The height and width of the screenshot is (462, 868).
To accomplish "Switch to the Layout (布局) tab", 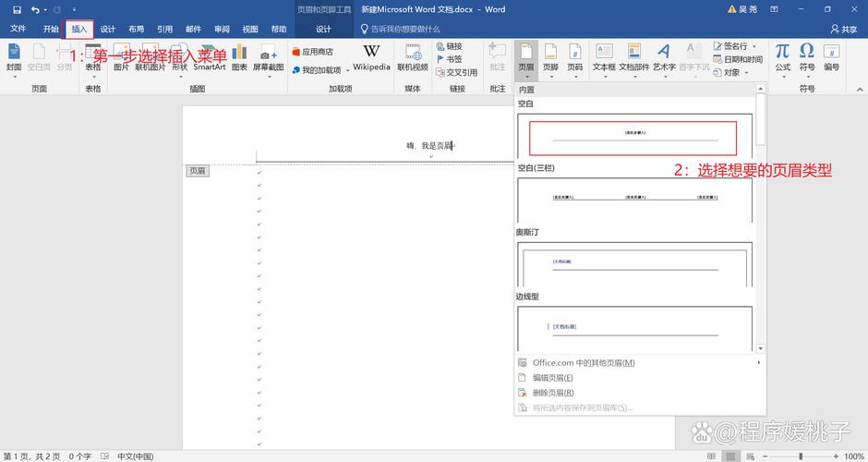I will pyautogui.click(x=136, y=29).
